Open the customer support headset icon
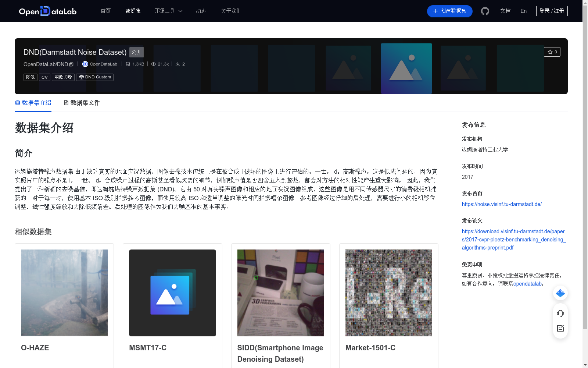 coord(560,314)
